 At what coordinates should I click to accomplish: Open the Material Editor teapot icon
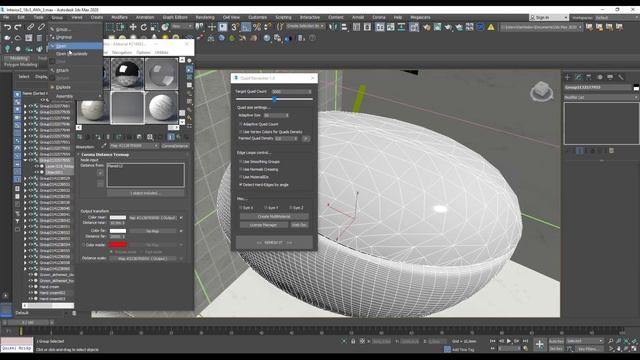tap(427, 27)
